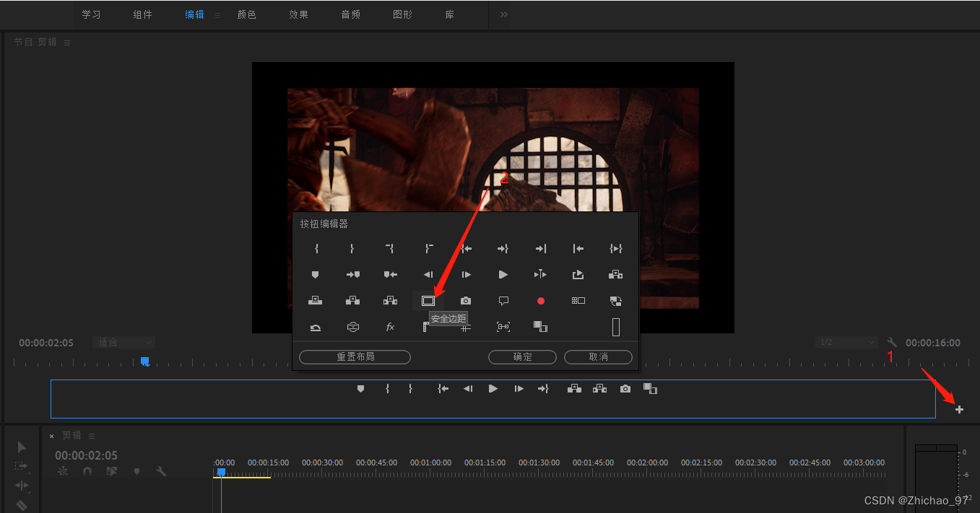Toggle Comparison View in transport bar

[650, 388]
